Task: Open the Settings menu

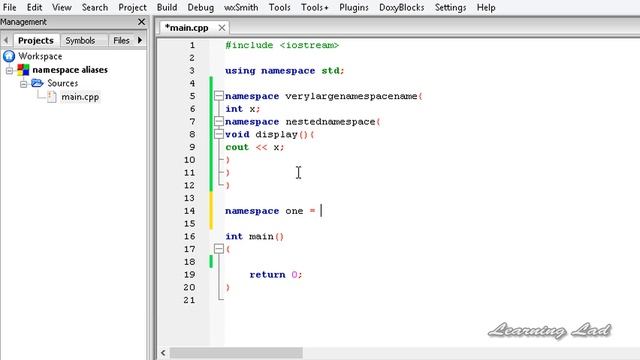Action: pos(450,7)
